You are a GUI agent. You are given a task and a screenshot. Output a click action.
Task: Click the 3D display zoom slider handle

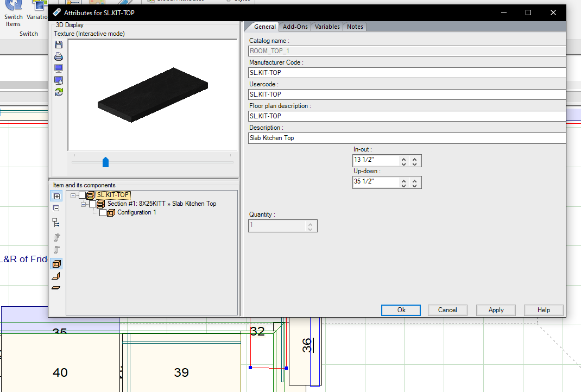tap(106, 162)
